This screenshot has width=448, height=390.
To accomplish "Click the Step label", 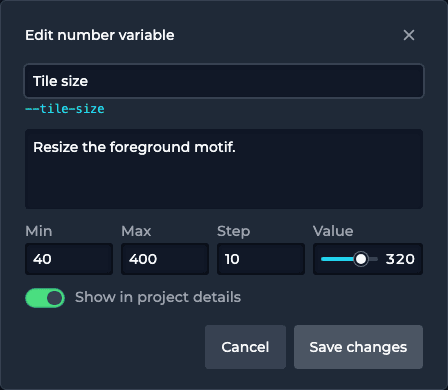I will (x=233, y=231).
